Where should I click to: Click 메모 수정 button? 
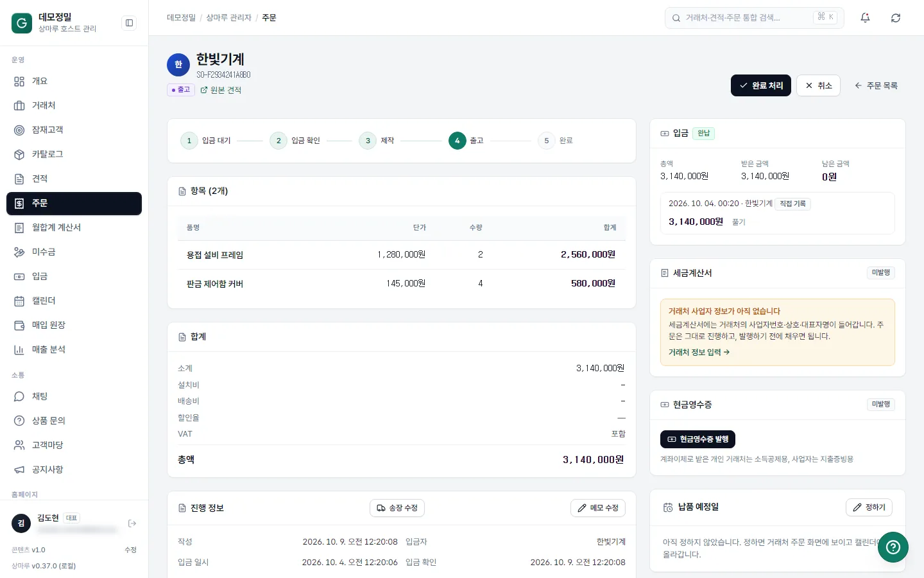point(598,508)
